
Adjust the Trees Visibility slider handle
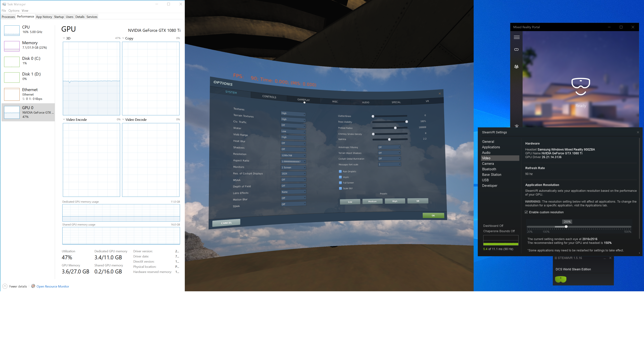pyautogui.click(x=406, y=122)
